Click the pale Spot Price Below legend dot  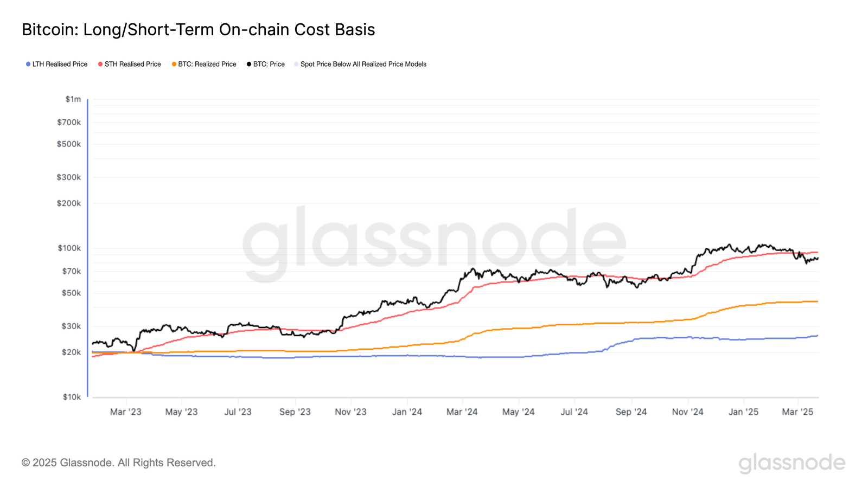coord(296,64)
